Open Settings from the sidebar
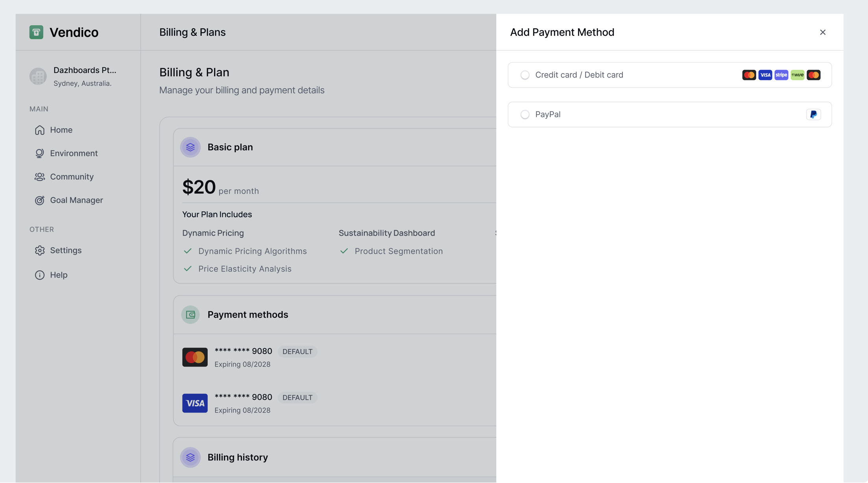The image size is (868, 483). click(65, 251)
